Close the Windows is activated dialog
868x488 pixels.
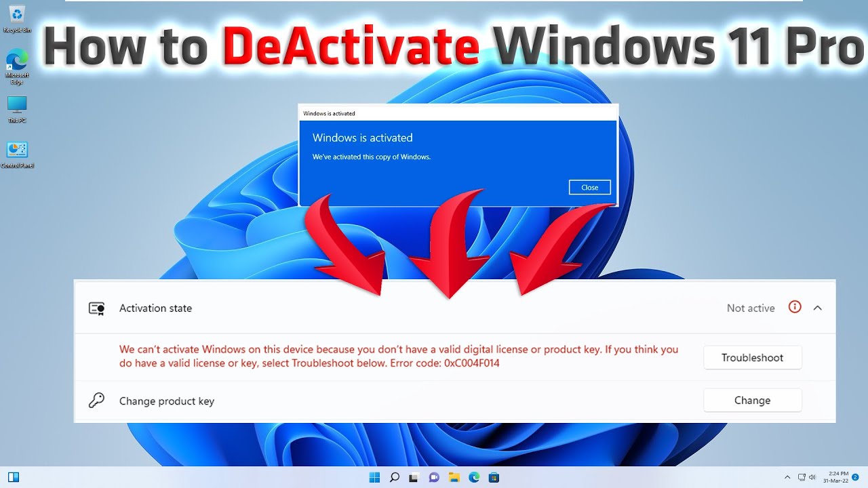(x=589, y=188)
